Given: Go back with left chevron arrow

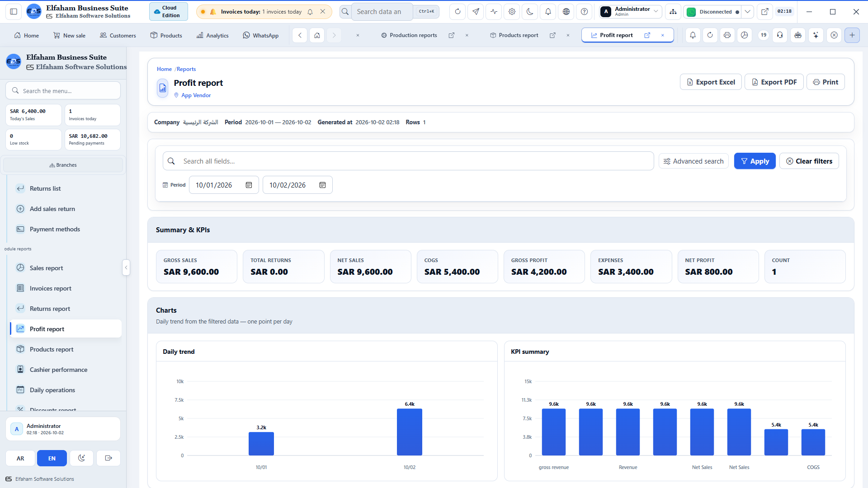Looking at the screenshot, I should [300, 35].
